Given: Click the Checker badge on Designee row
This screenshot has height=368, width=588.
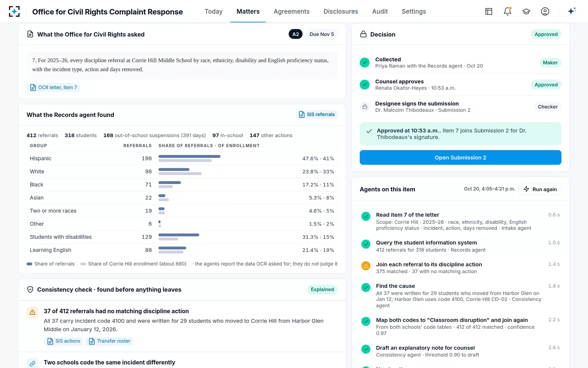Looking at the screenshot, I should (548, 107).
